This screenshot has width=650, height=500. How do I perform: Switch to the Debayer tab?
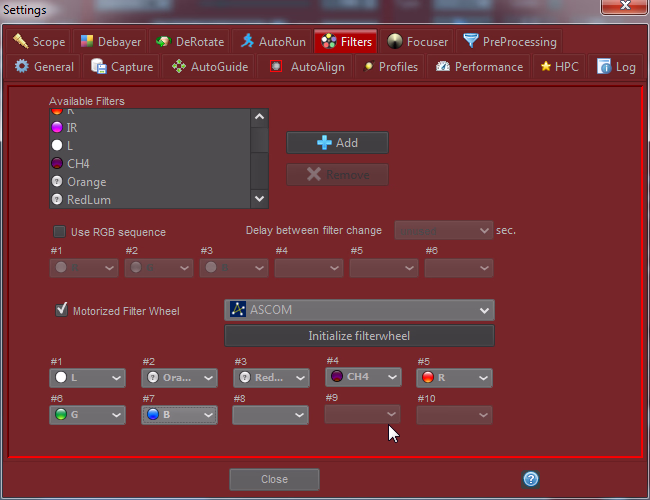pos(111,42)
